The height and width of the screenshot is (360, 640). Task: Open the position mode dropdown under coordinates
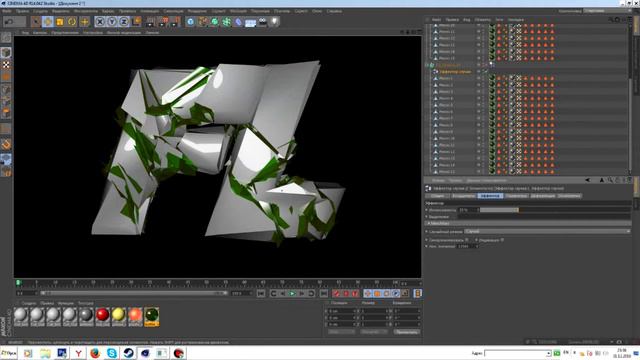[x=342, y=332]
